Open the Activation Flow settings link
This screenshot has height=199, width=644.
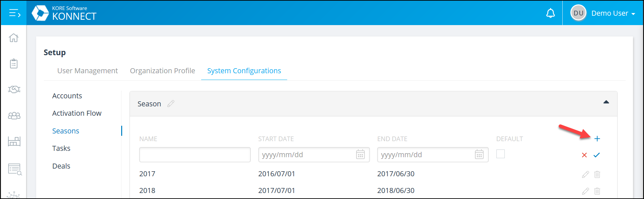77,113
